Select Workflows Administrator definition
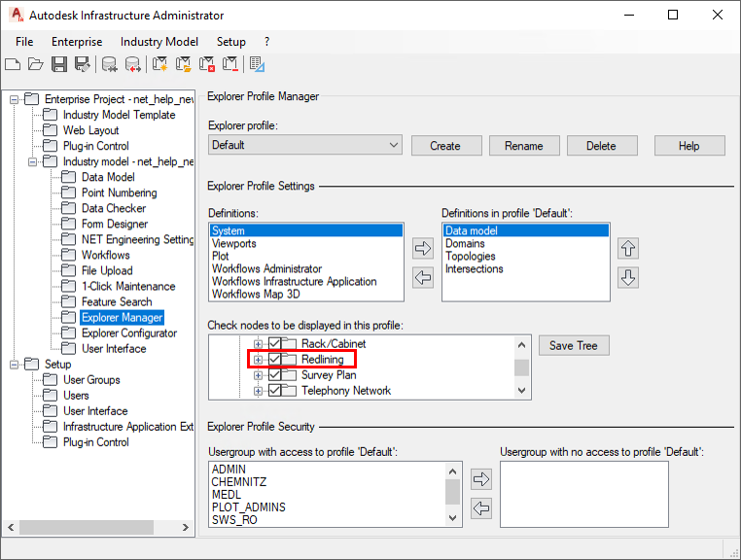 tap(306, 268)
